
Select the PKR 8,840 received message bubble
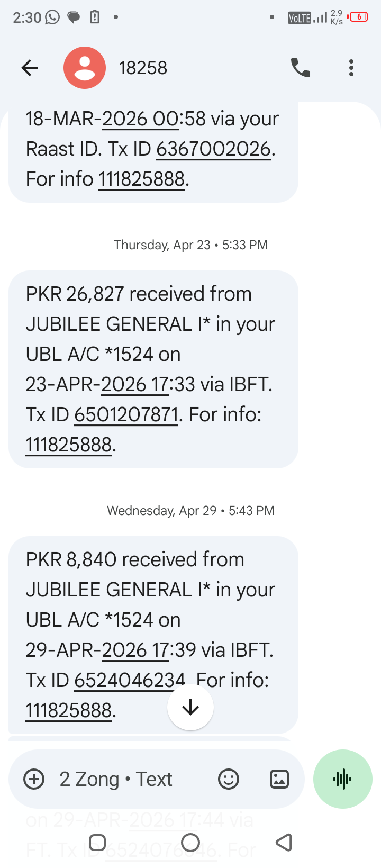[153, 635]
